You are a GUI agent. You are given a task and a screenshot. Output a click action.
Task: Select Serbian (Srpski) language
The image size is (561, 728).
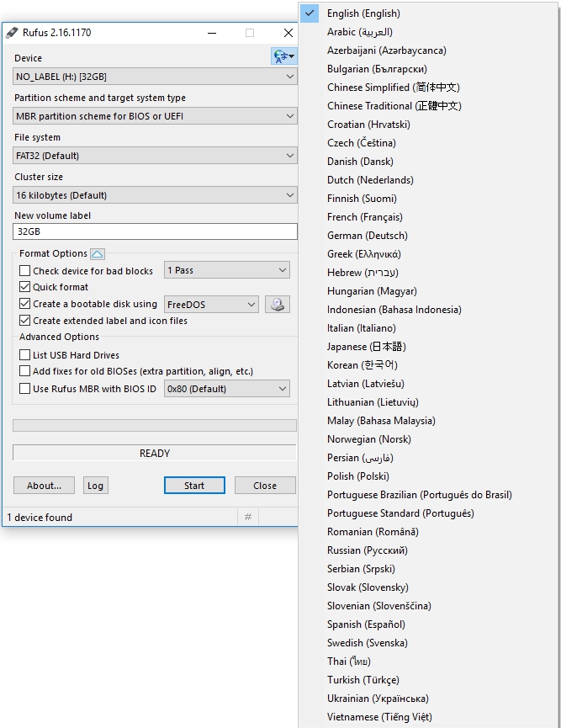[428, 569]
